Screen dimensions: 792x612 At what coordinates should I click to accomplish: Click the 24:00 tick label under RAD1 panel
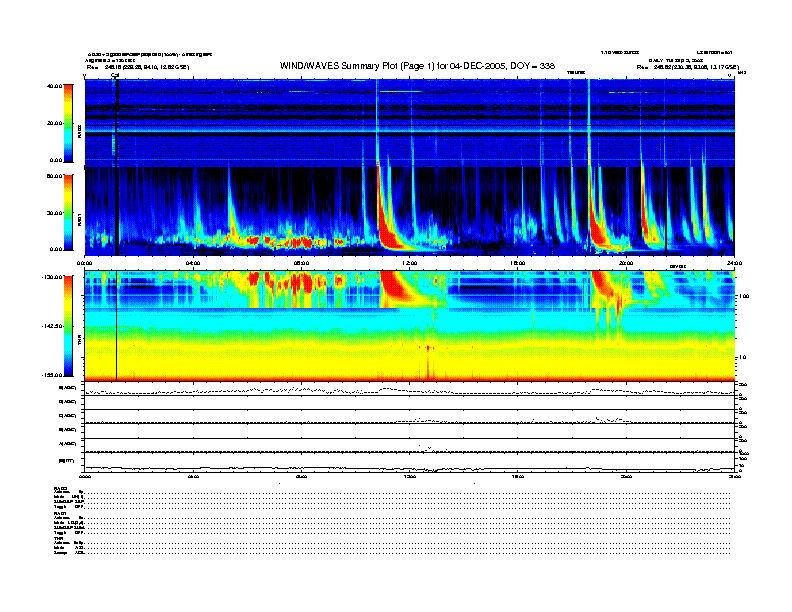734,263
